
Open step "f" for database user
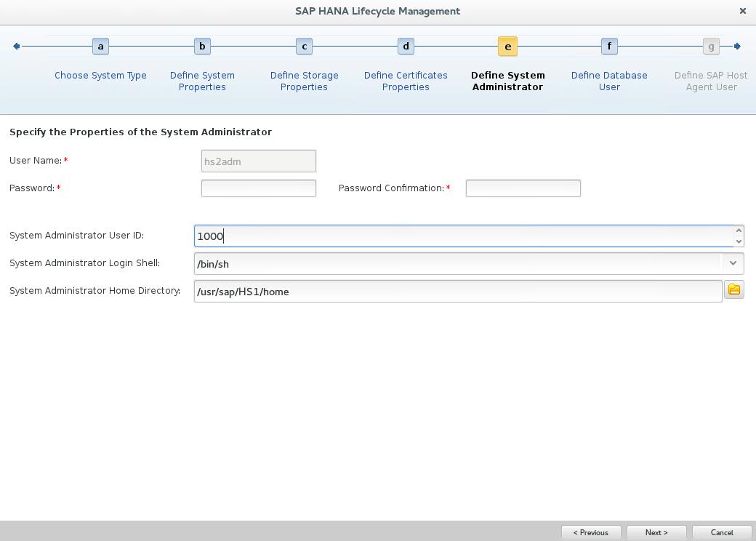point(609,46)
